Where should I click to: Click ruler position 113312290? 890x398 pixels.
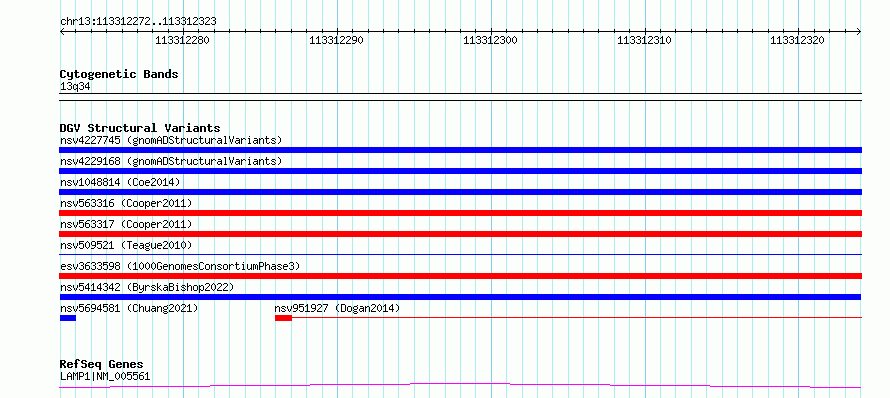click(x=337, y=40)
